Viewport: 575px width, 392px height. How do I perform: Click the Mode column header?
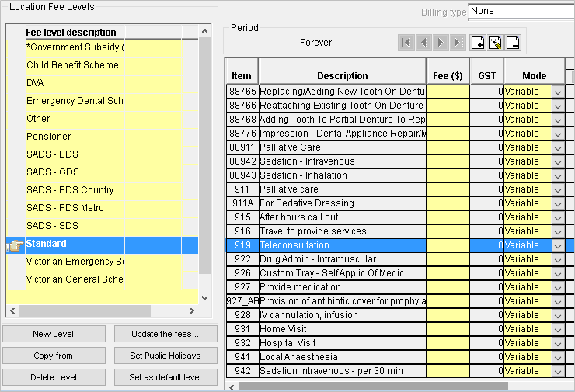(535, 71)
